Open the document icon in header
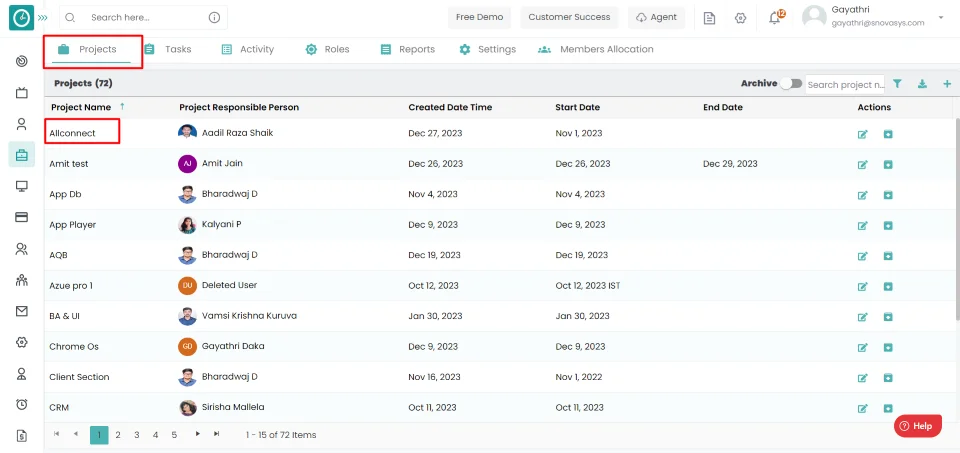The height and width of the screenshot is (453, 960). tap(709, 18)
